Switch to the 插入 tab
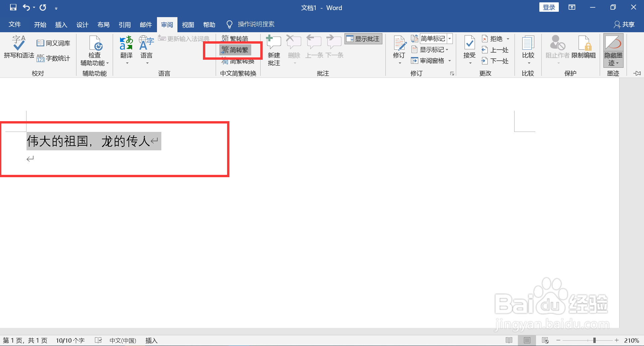 pyautogui.click(x=61, y=24)
